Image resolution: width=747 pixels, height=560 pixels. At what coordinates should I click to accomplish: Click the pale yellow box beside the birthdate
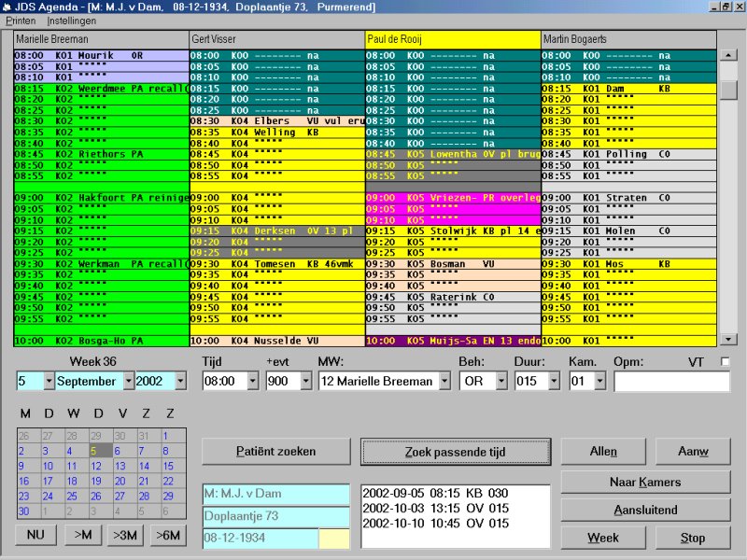(334, 539)
